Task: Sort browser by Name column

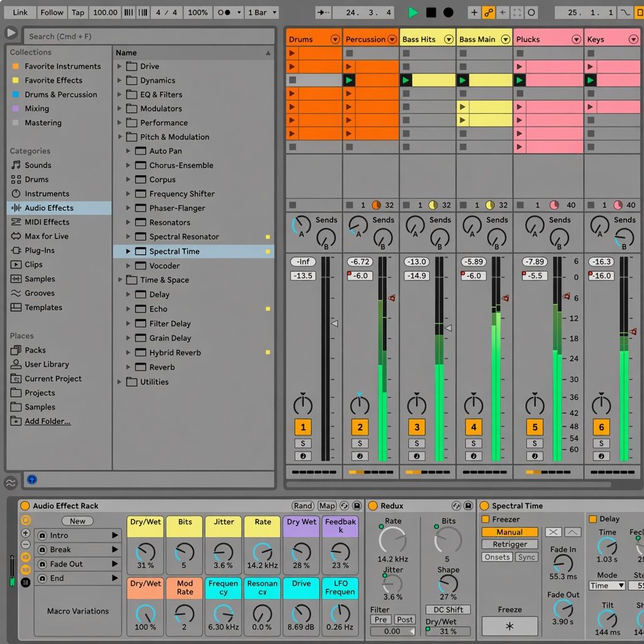Action: click(193, 53)
